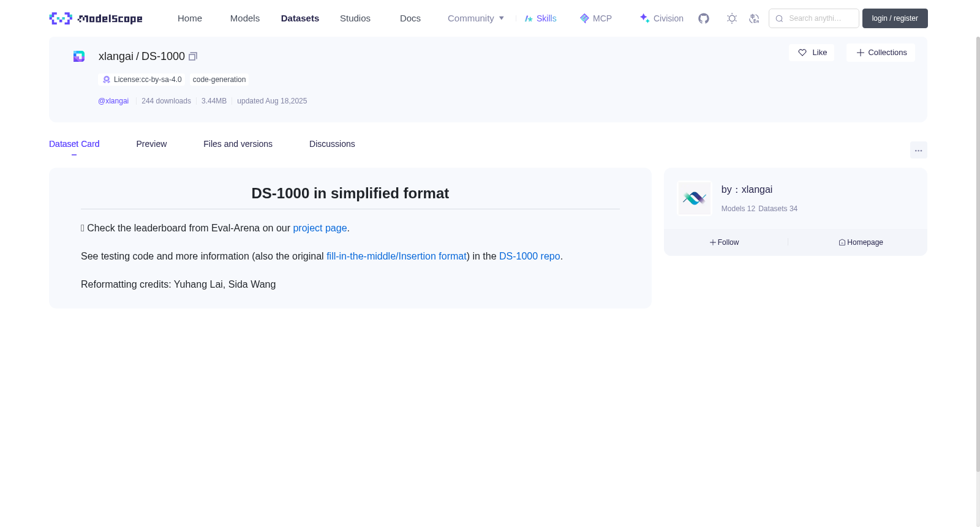Image resolution: width=980 pixels, height=527 pixels.
Task: Open the ModelScope logo homepage
Action: tap(96, 18)
